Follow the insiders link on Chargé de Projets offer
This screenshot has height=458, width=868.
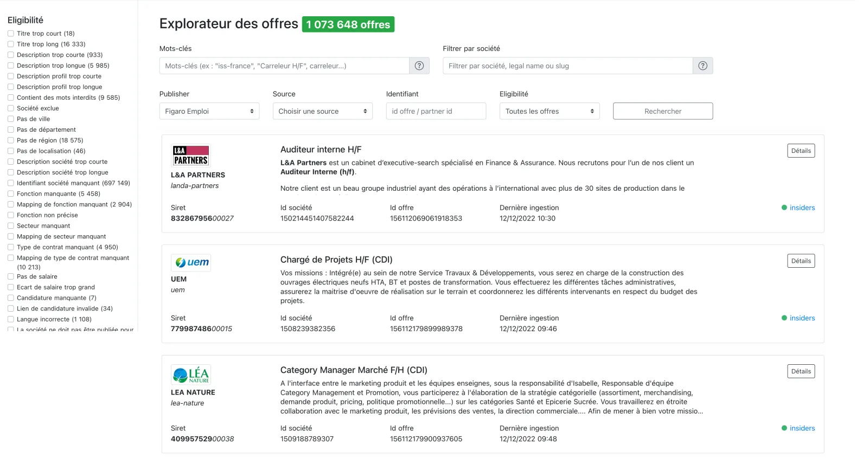click(x=802, y=318)
